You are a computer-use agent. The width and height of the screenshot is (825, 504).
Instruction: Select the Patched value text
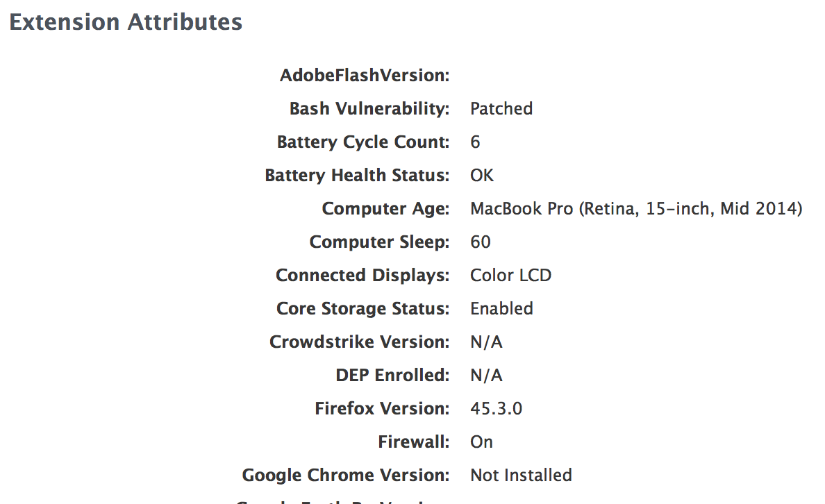tap(501, 108)
